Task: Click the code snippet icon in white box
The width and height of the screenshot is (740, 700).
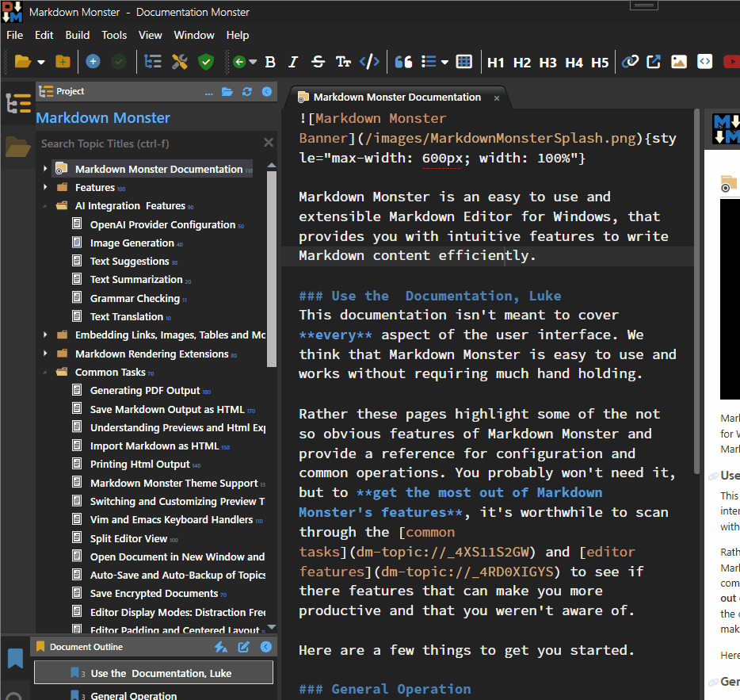Action: (x=704, y=61)
